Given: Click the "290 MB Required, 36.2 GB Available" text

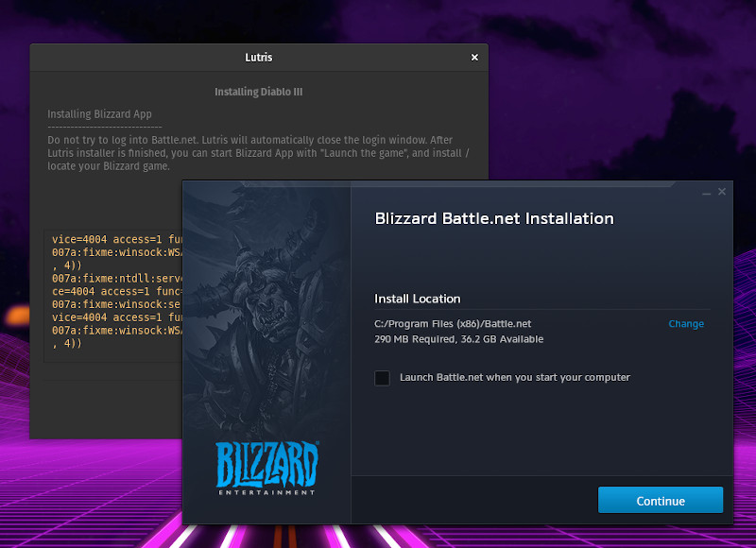Looking at the screenshot, I should tap(458, 339).
